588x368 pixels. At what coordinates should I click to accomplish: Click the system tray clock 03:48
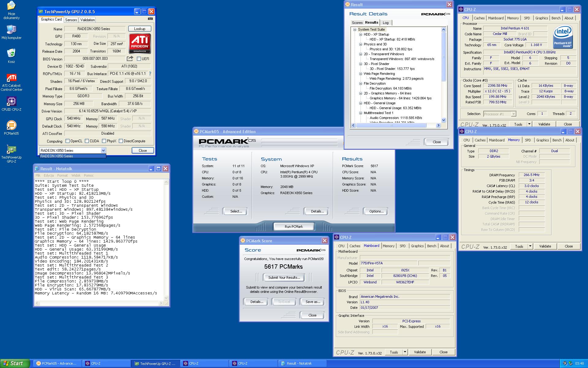[x=579, y=363]
